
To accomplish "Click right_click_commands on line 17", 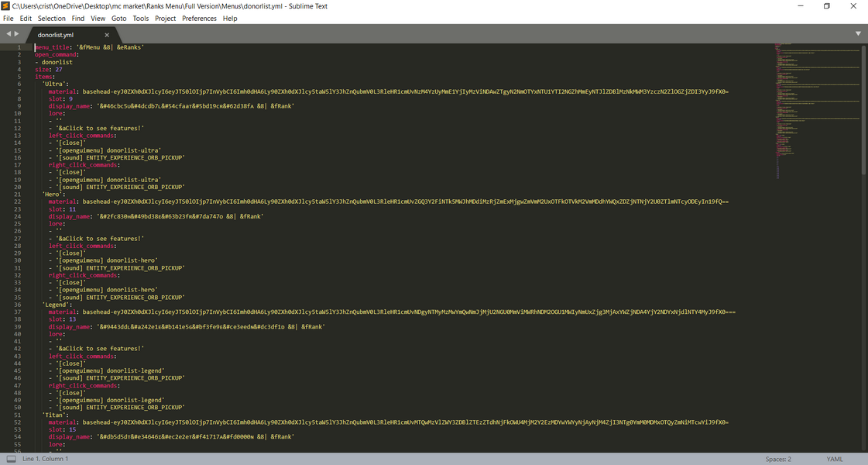I will tap(83, 165).
